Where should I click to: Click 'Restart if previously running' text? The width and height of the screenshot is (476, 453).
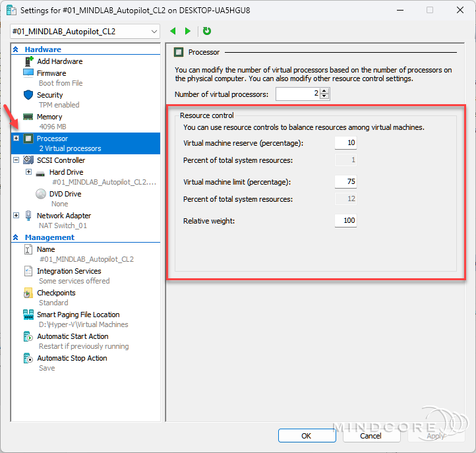pos(84,346)
